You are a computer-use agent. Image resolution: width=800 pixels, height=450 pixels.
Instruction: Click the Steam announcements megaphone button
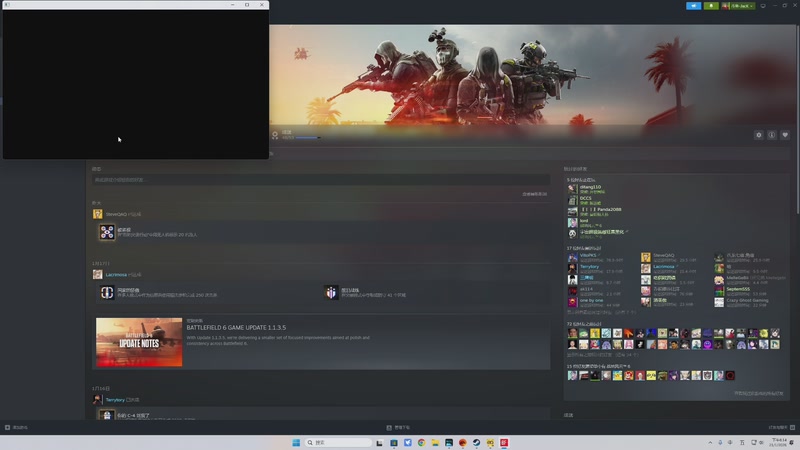(693, 6)
